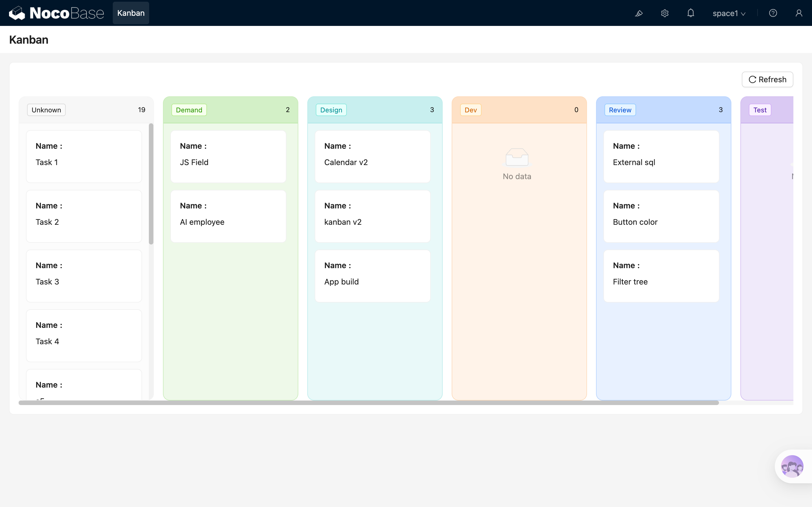Open the AI employee floating avatar
The height and width of the screenshot is (507, 812).
pos(792,466)
